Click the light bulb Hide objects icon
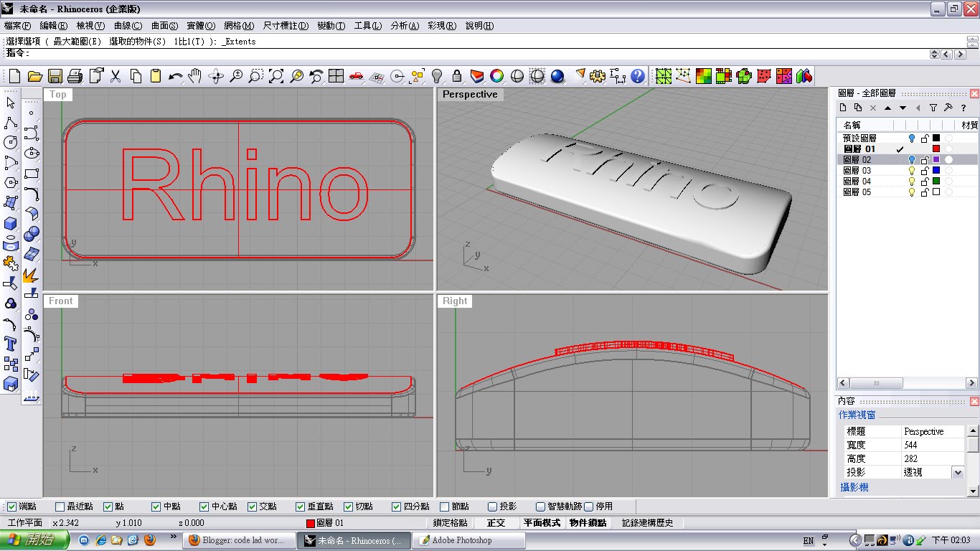The width and height of the screenshot is (980, 551). tap(437, 76)
